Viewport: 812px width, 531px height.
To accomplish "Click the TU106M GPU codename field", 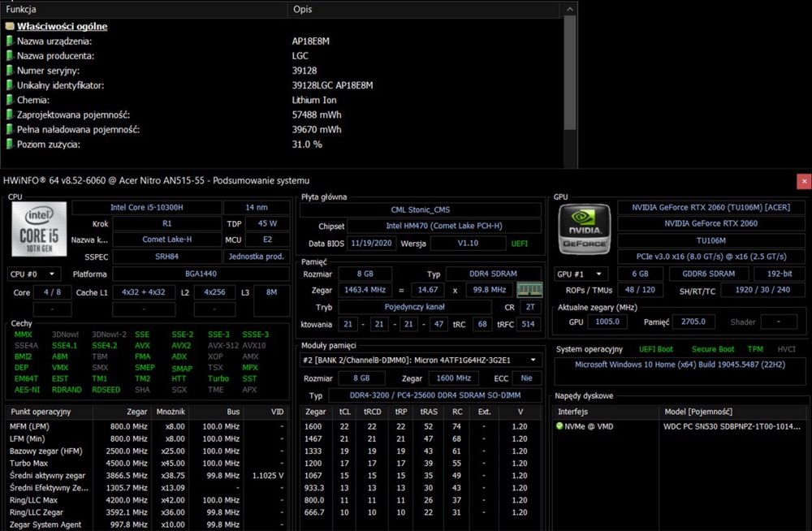I will (x=711, y=241).
